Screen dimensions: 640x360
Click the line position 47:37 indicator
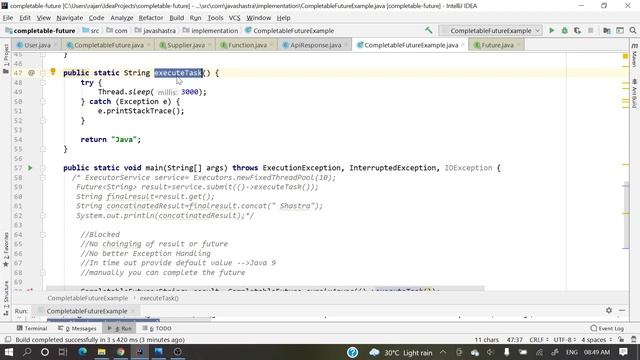(514, 340)
